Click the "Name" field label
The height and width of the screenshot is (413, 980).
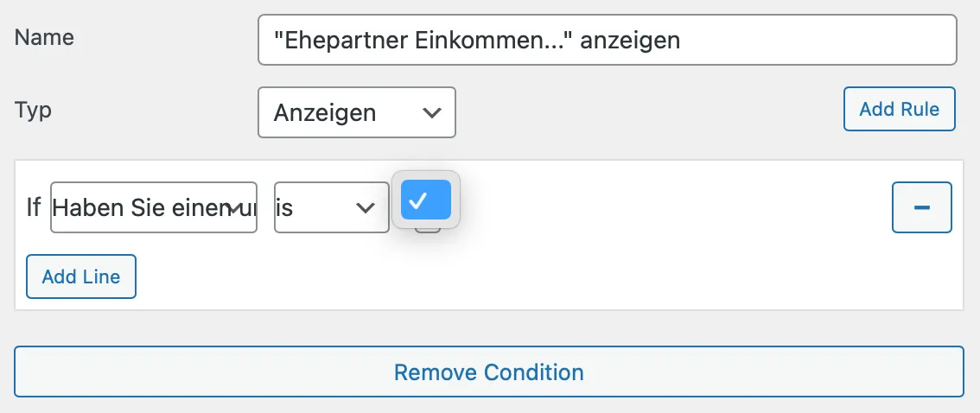44,37
